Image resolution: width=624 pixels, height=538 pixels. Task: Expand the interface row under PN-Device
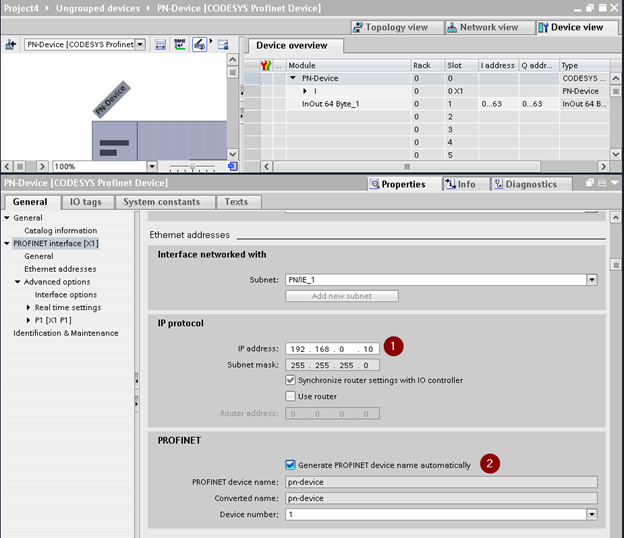(x=305, y=91)
